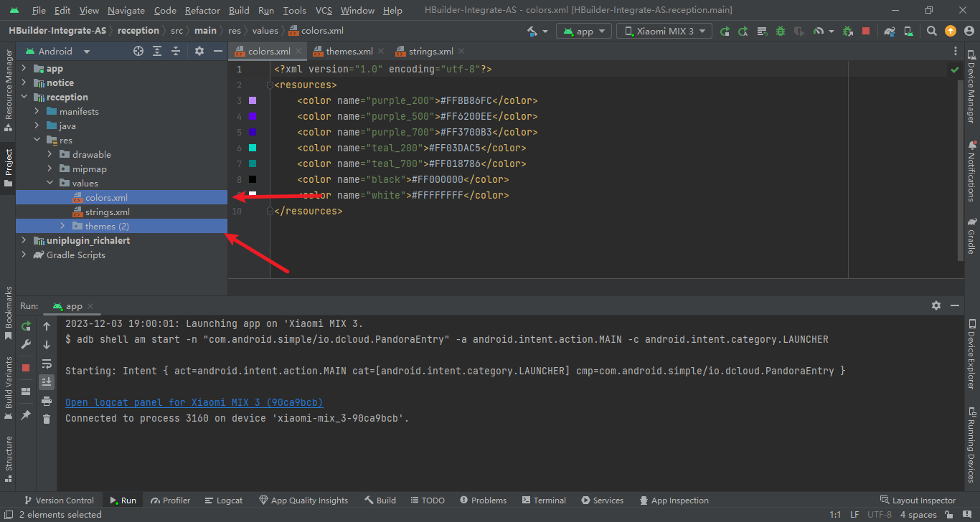Stop the running app in main toolbar
The width and height of the screenshot is (980, 522).
click(x=866, y=31)
